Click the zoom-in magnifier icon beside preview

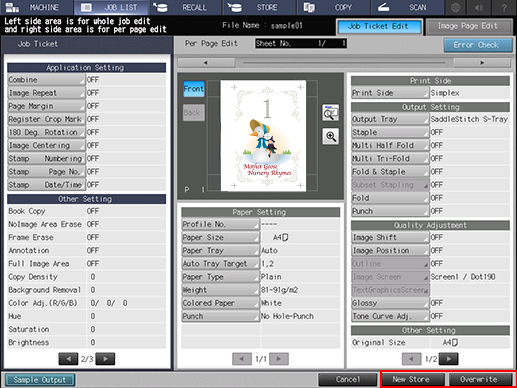[330, 136]
